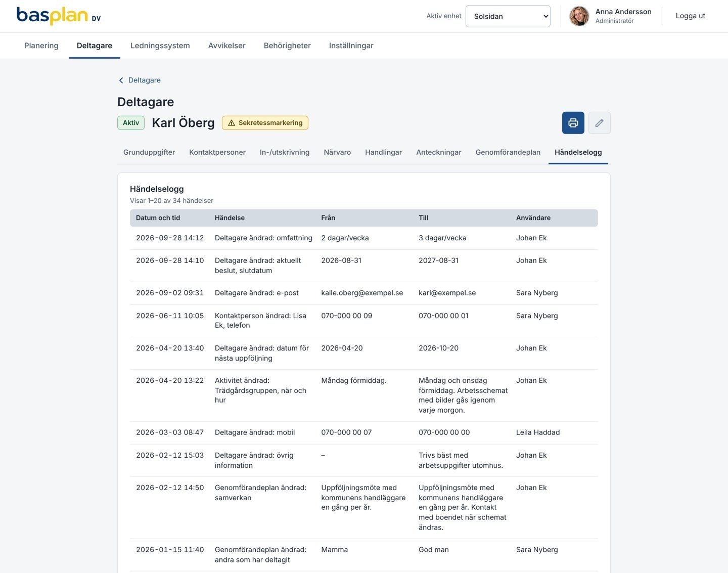Viewport: 728px width, 573px height.
Task: Click the Sekretessmarkering warning badge
Action: tap(265, 123)
